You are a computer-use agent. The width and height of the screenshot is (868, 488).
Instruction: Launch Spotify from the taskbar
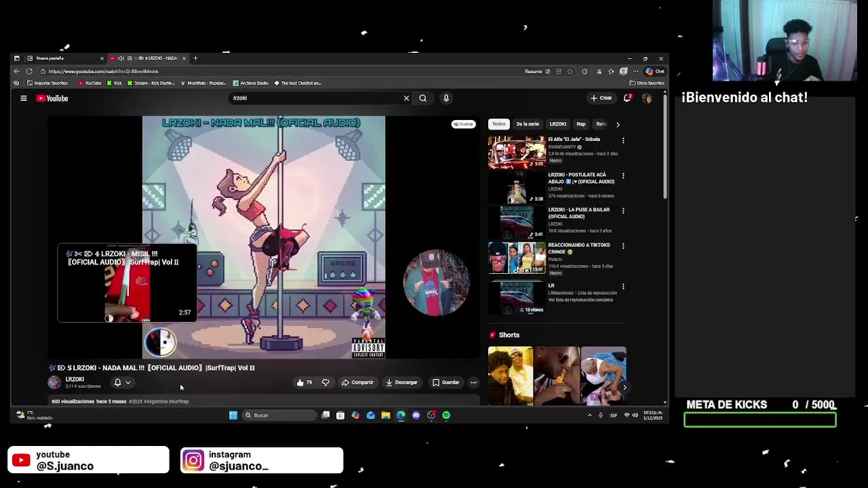446,415
